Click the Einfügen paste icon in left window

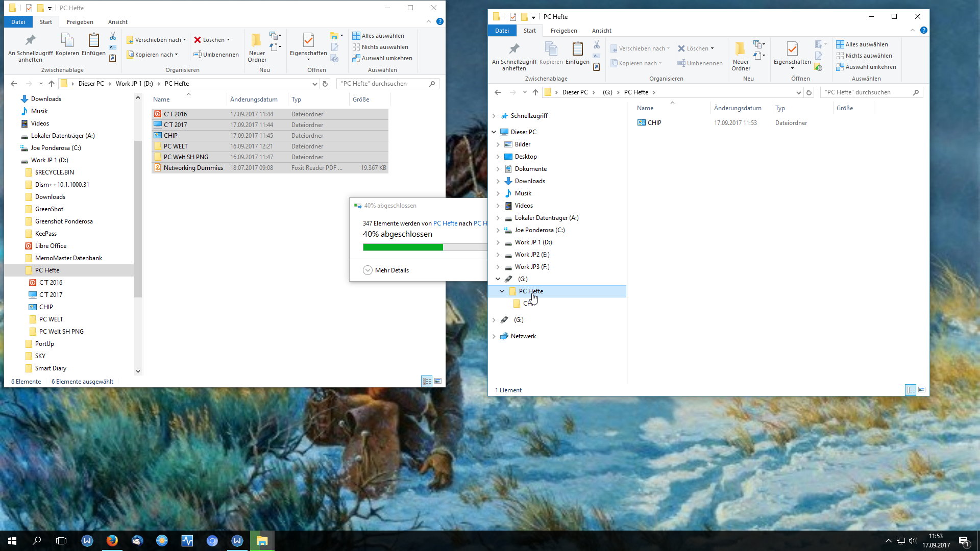point(93,41)
